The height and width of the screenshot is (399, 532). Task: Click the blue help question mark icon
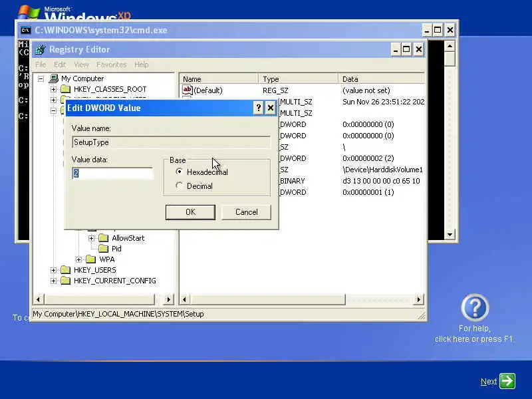click(475, 308)
